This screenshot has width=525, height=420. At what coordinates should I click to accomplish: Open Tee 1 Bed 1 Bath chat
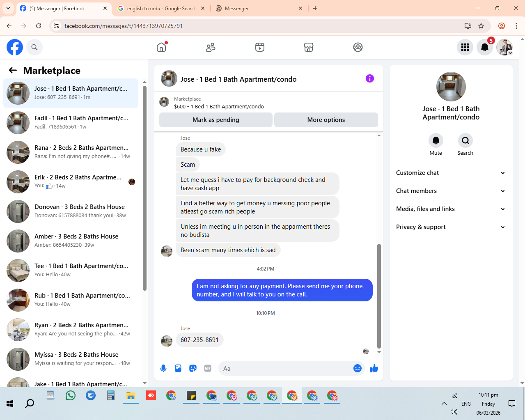71,271
